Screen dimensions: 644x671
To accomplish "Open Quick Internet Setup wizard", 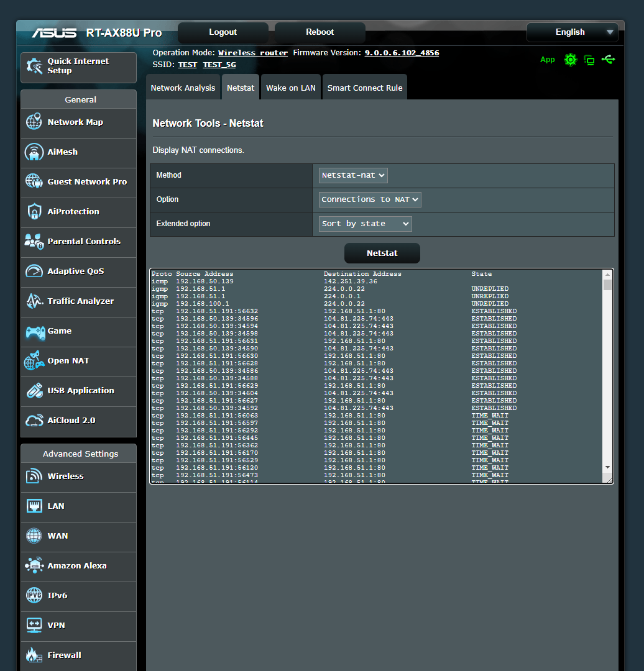I will [x=78, y=66].
